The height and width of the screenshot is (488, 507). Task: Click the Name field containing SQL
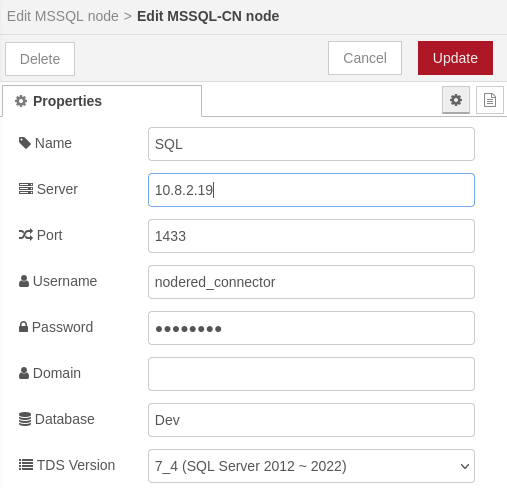[x=311, y=144]
